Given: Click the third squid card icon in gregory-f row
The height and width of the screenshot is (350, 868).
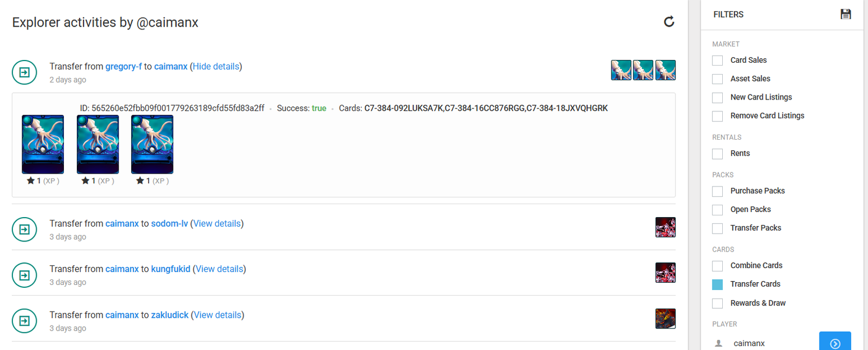Looking at the screenshot, I should pyautogui.click(x=666, y=70).
